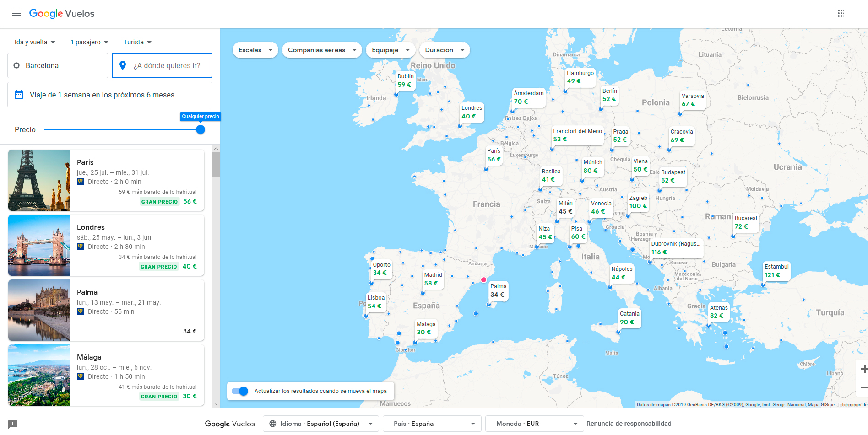Click the Eiffel Tower thumbnail

coord(39,180)
